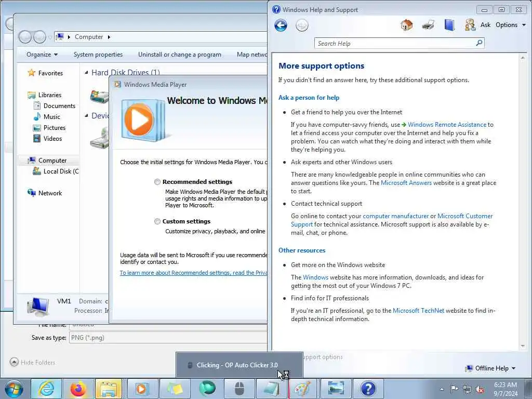Open Videos library
This screenshot has height=399, width=532.
pos(52,138)
